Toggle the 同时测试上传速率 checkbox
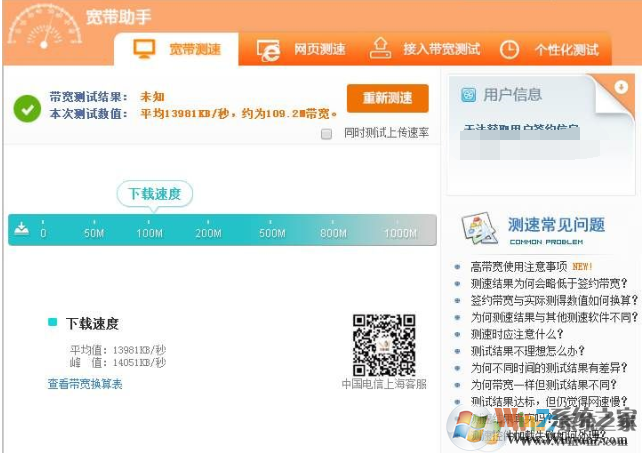Image resolution: width=644 pixels, height=453 pixels. (x=327, y=134)
